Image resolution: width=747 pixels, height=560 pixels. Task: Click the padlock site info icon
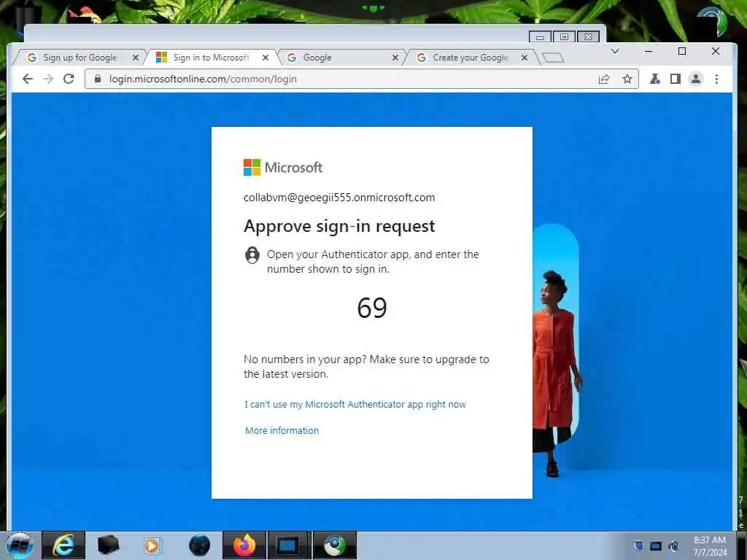[x=98, y=79]
